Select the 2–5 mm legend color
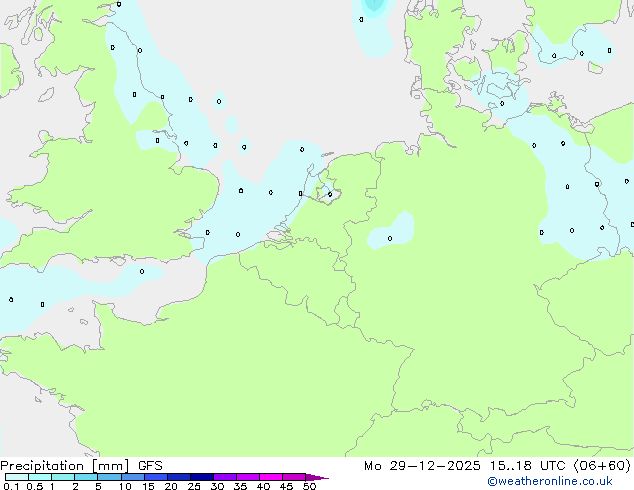 [x=86, y=477]
